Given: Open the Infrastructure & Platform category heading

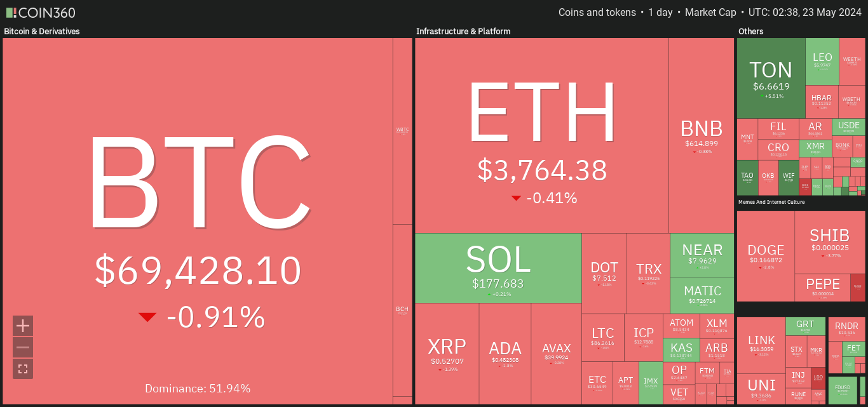Looking at the screenshot, I should [463, 31].
